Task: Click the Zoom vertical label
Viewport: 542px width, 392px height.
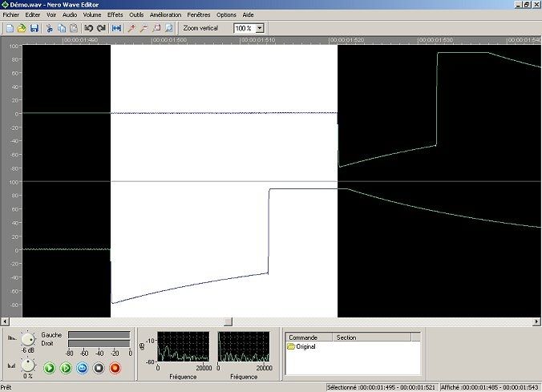Action: (200, 28)
